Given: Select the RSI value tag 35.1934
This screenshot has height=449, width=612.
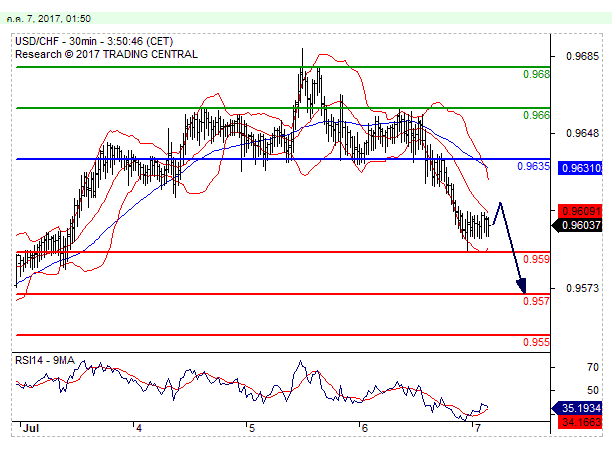Looking at the screenshot, I should pos(578,408).
